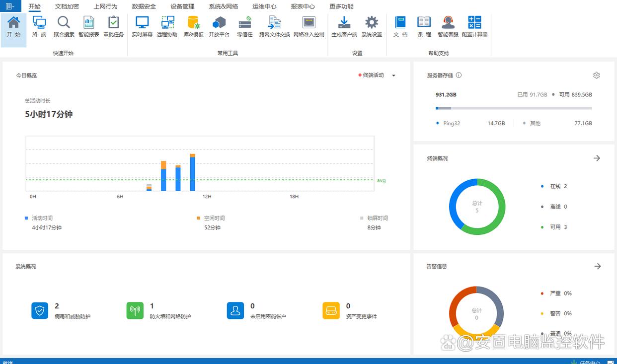
Task: Open 跨网文件交换 file exchange
Action: tap(274, 26)
